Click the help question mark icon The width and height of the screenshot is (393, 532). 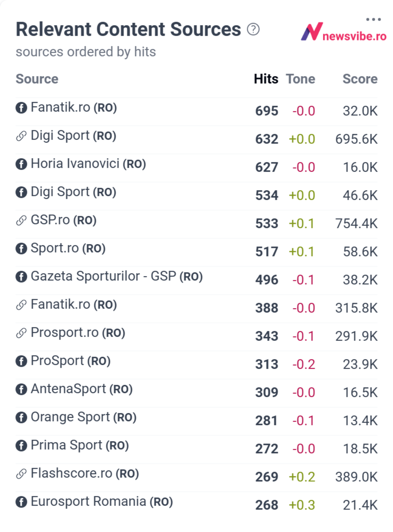click(253, 29)
